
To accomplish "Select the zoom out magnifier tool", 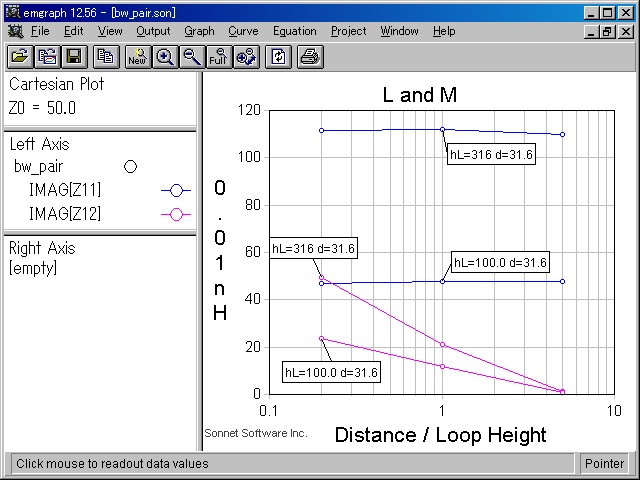I will [192, 57].
